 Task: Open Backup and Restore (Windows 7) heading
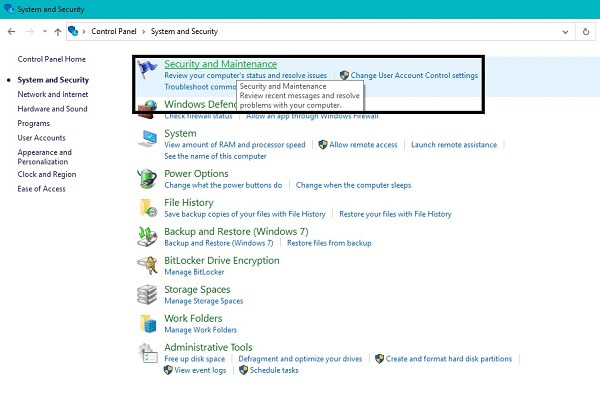(236, 232)
